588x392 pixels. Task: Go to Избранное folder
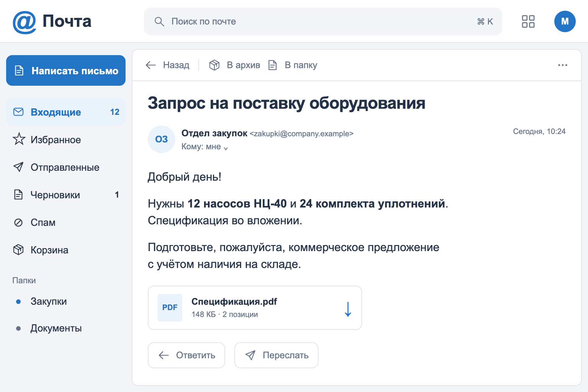click(66, 139)
